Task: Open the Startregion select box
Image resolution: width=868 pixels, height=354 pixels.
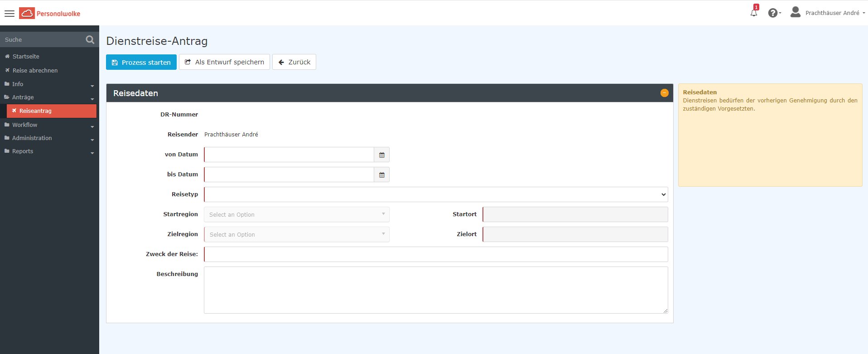Action: pos(296,214)
